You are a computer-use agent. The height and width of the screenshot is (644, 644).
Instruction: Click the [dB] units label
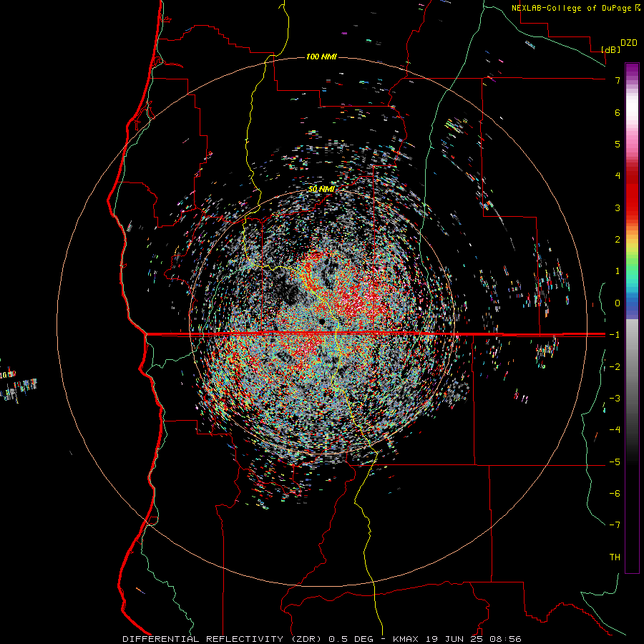[611, 49]
